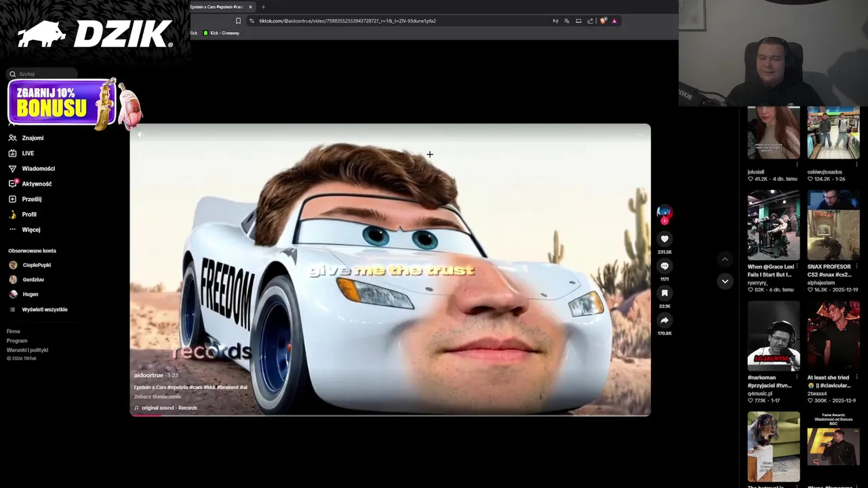The width and height of the screenshot is (868, 488).
Task: Open the When @Grace Lexi video thumbnail
Action: click(774, 225)
